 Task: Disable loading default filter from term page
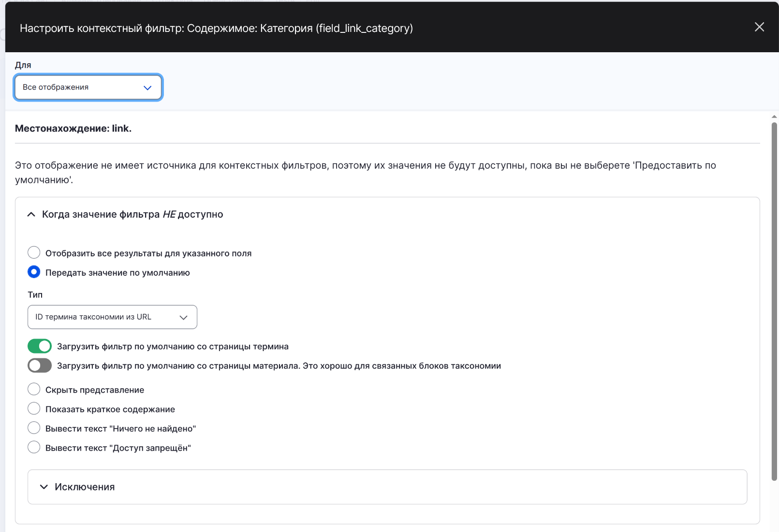[40, 346]
